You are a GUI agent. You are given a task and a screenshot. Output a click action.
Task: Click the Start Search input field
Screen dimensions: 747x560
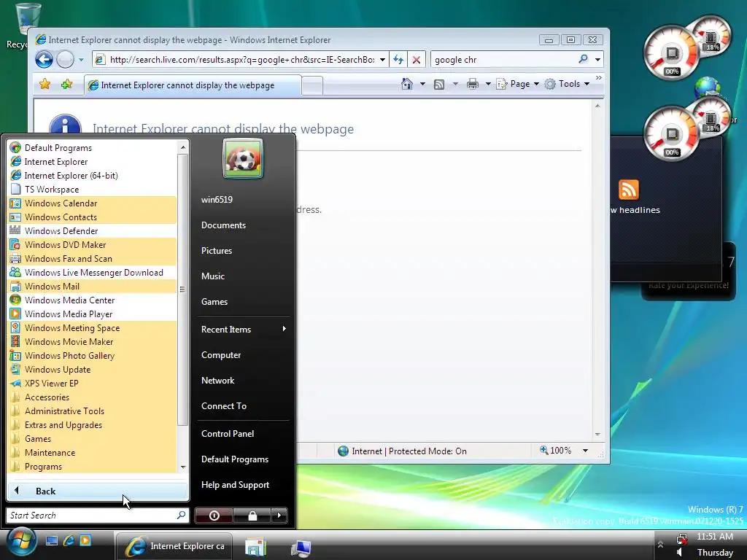point(97,516)
